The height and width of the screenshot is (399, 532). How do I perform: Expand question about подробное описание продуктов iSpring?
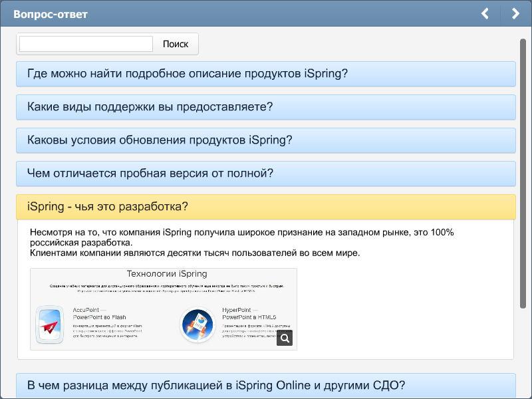266,74
